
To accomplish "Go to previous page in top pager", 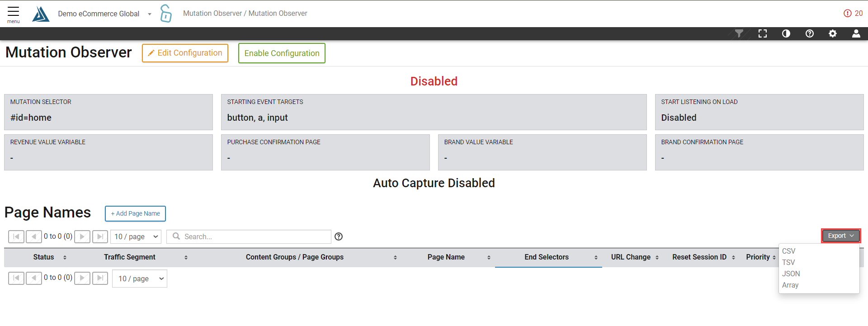I will [x=34, y=236].
